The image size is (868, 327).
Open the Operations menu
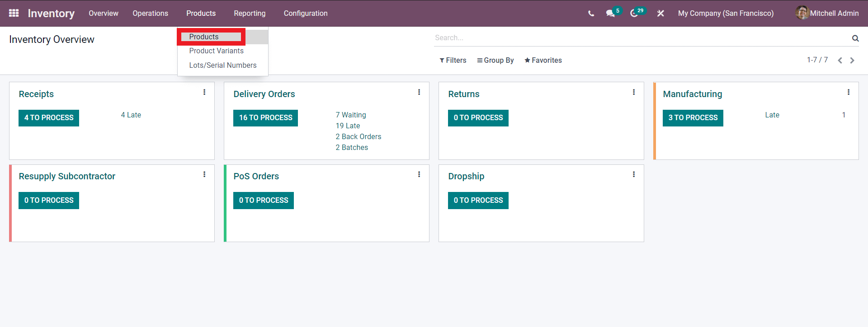coord(150,14)
